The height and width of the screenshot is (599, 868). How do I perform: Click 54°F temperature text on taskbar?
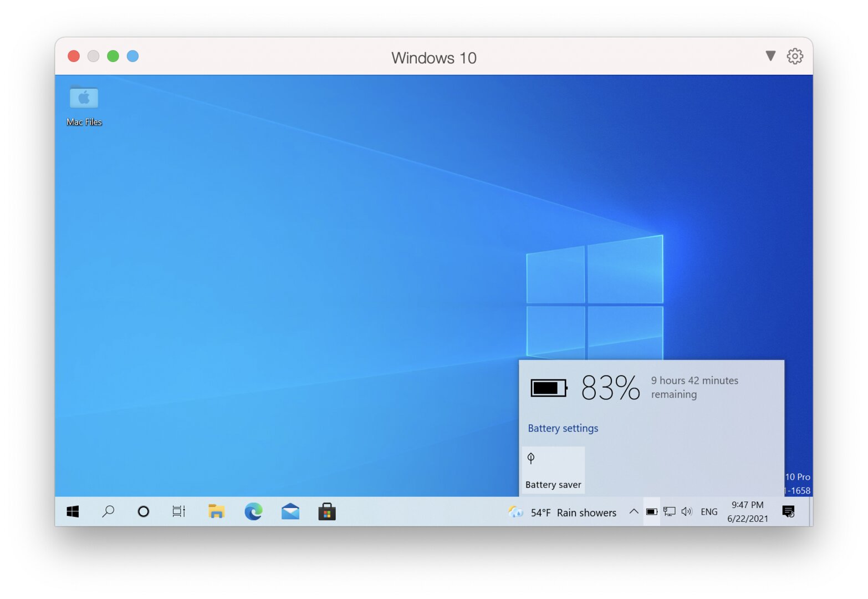click(x=540, y=513)
